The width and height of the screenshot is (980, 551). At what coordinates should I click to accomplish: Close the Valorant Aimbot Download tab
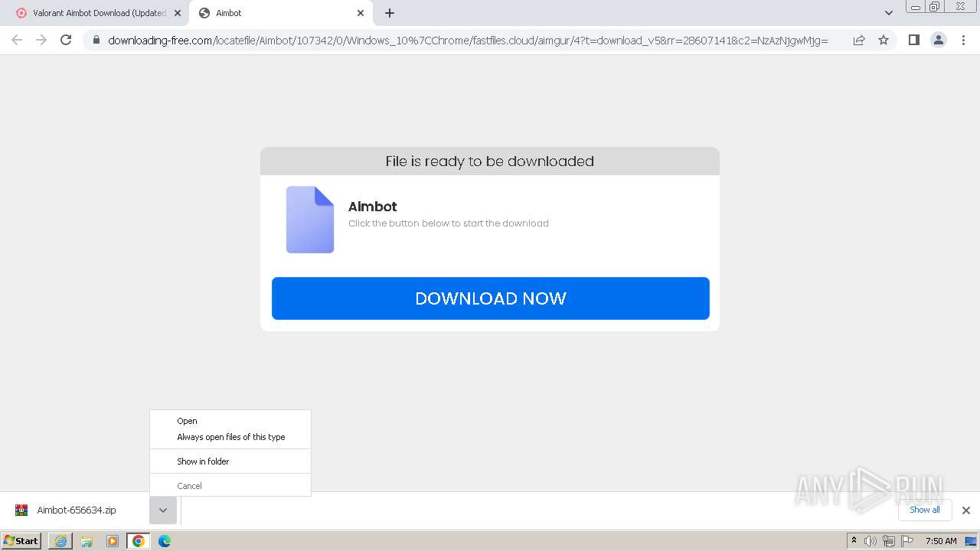[x=178, y=13]
